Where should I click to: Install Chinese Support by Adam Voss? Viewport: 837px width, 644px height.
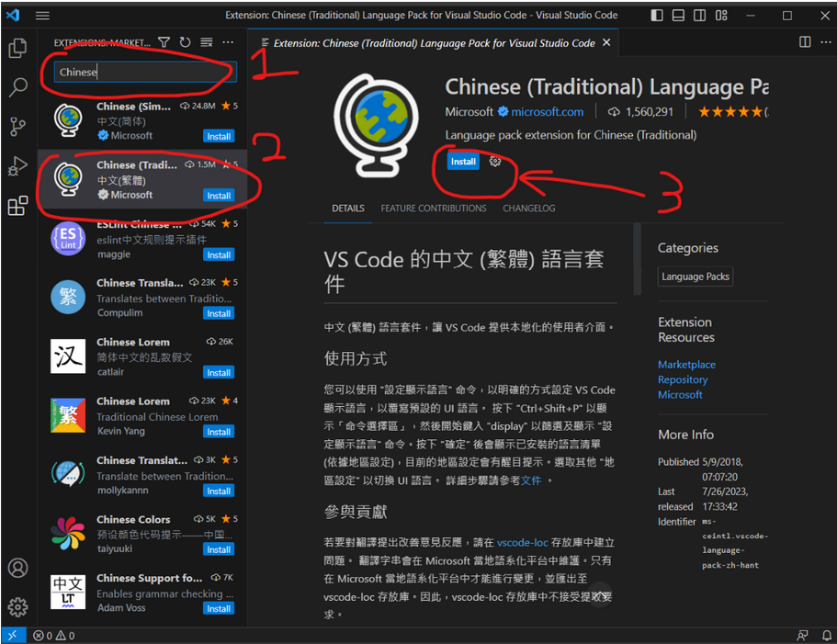point(219,609)
